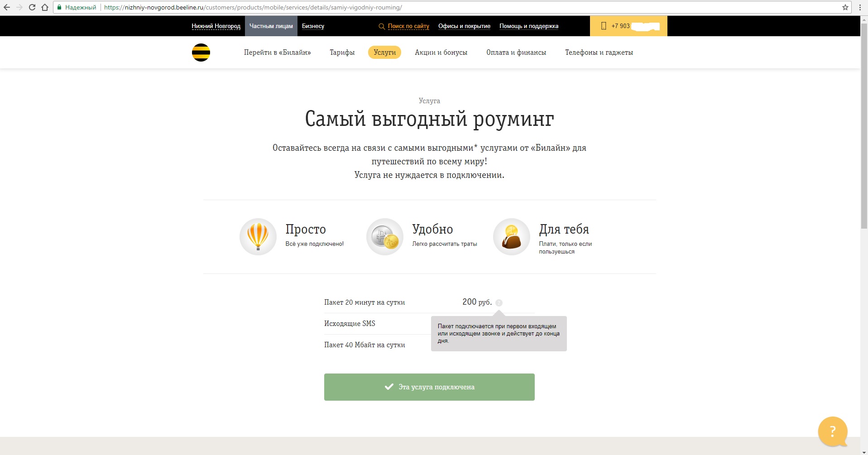
Task: Click the Услуга label above the title
Action: pyautogui.click(x=429, y=101)
